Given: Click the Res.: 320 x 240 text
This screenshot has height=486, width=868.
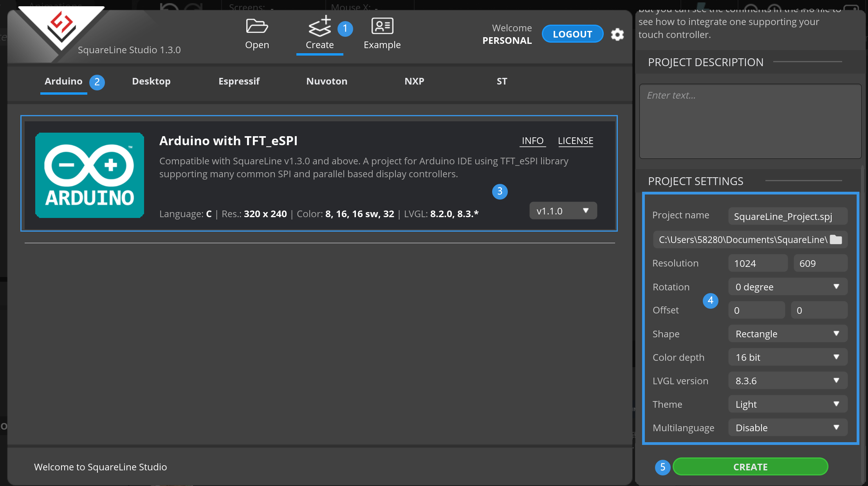Looking at the screenshot, I should pyautogui.click(x=254, y=214).
